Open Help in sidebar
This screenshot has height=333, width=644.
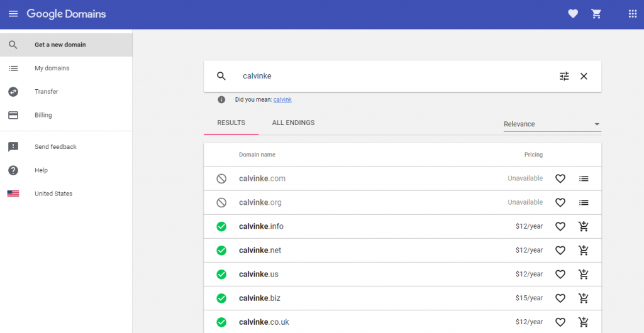point(66,170)
